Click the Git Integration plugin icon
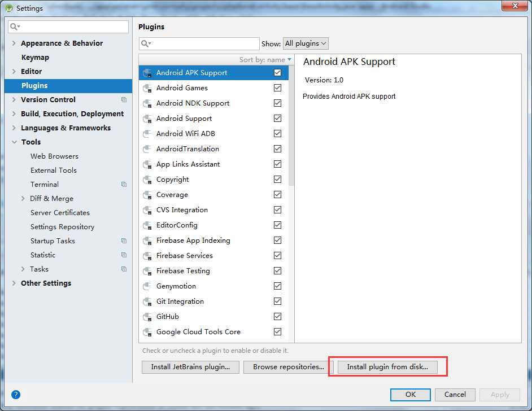Screen dimensions: 532x411 [147, 302]
